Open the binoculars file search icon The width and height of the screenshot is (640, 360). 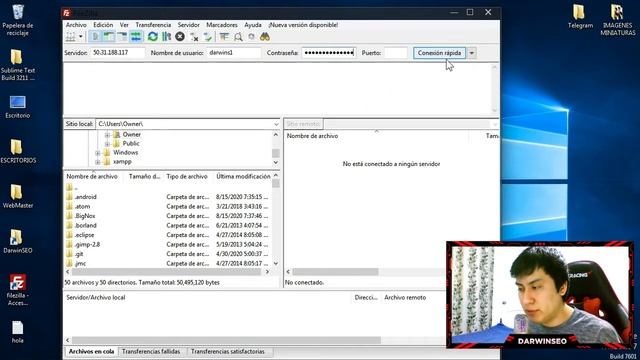click(x=265, y=37)
